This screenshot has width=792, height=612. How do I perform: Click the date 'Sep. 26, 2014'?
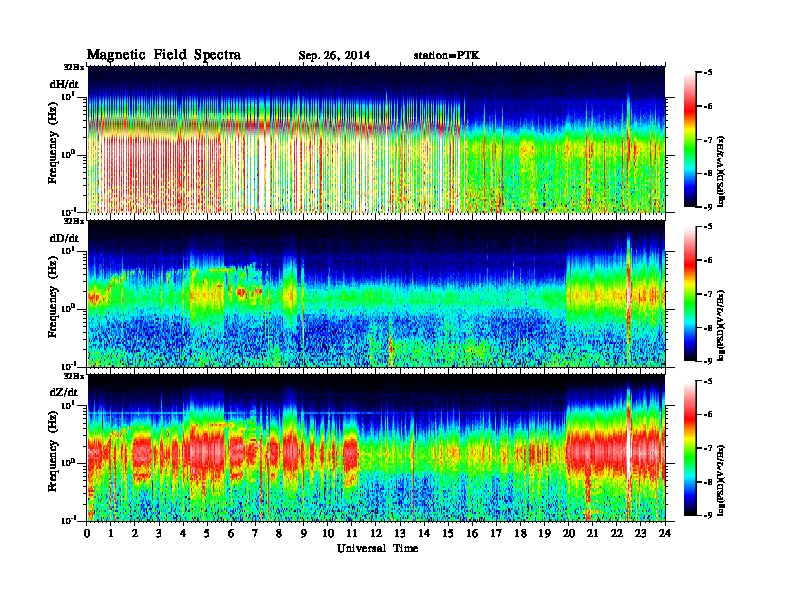click(334, 56)
